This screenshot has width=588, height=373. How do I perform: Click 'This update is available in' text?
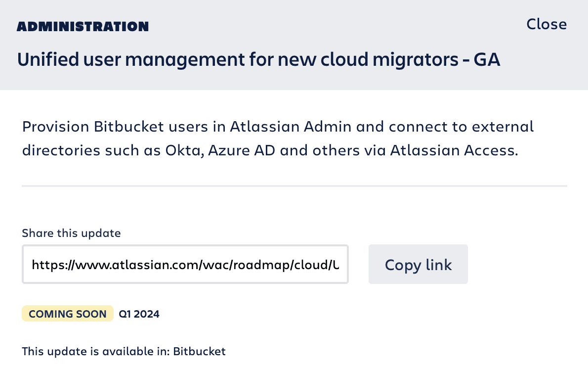pos(96,352)
